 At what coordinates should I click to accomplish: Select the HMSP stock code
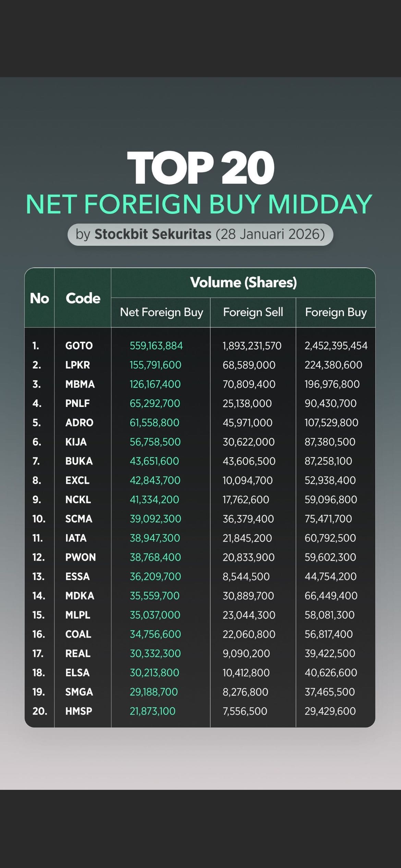(79, 711)
